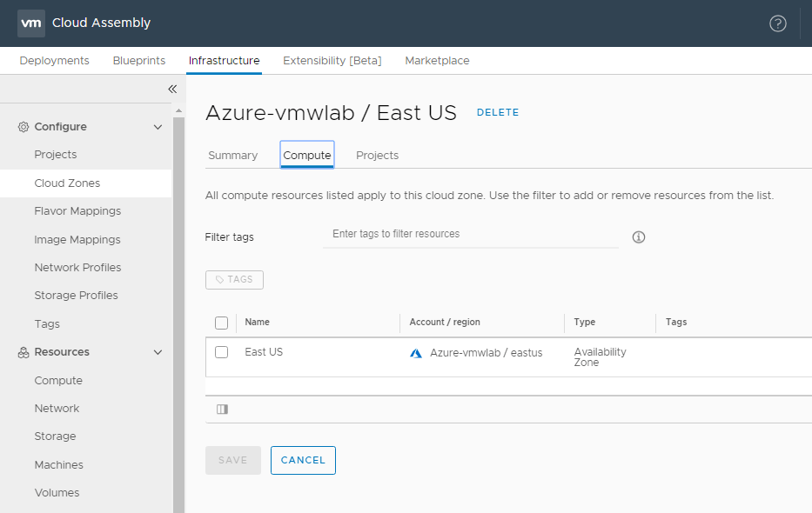Click the Azure logo in account column
Image resolution: width=812 pixels, height=513 pixels.
pyautogui.click(x=416, y=353)
